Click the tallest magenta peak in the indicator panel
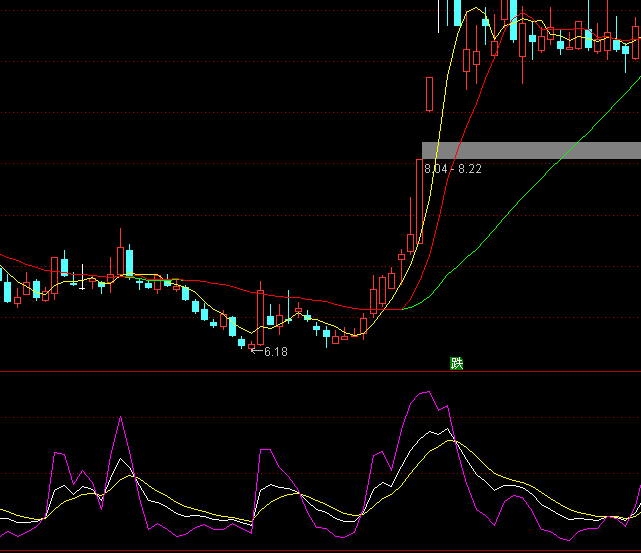Viewport: 641px width, 553px height. [425, 392]
